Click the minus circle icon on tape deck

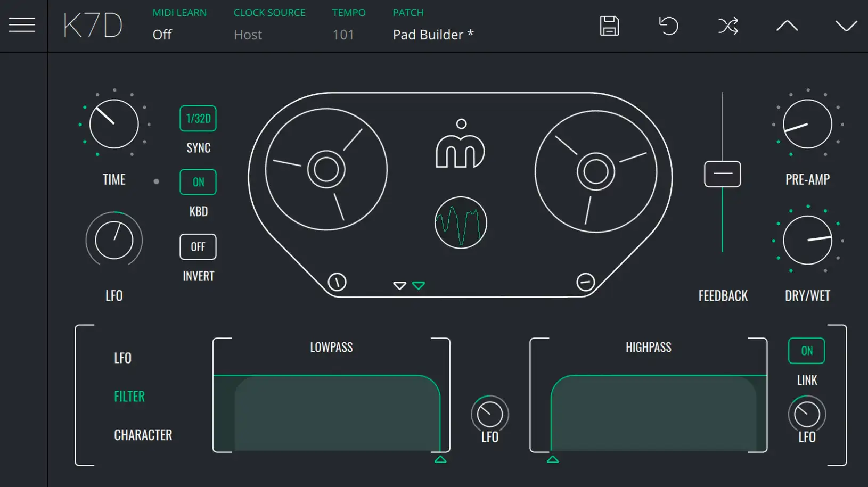585,282
